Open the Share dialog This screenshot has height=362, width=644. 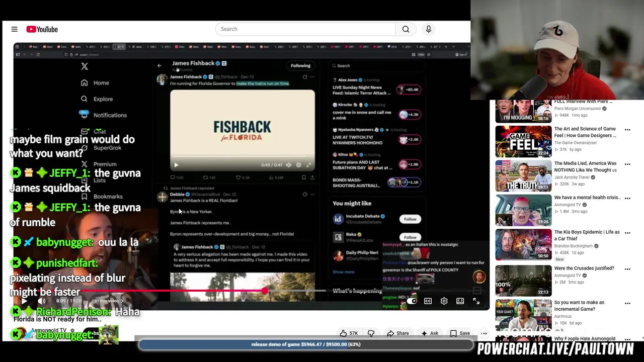tap(397, 333)
